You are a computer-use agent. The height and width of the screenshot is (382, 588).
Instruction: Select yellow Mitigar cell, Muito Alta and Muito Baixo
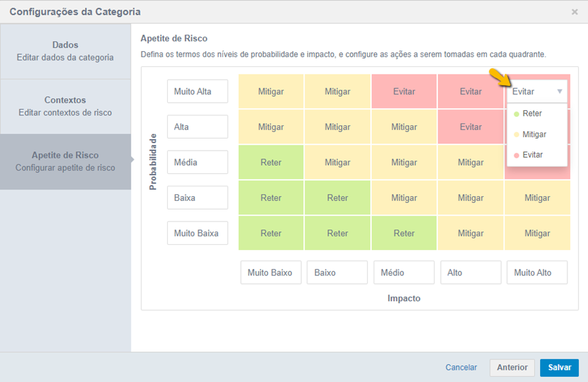point(271,92)
